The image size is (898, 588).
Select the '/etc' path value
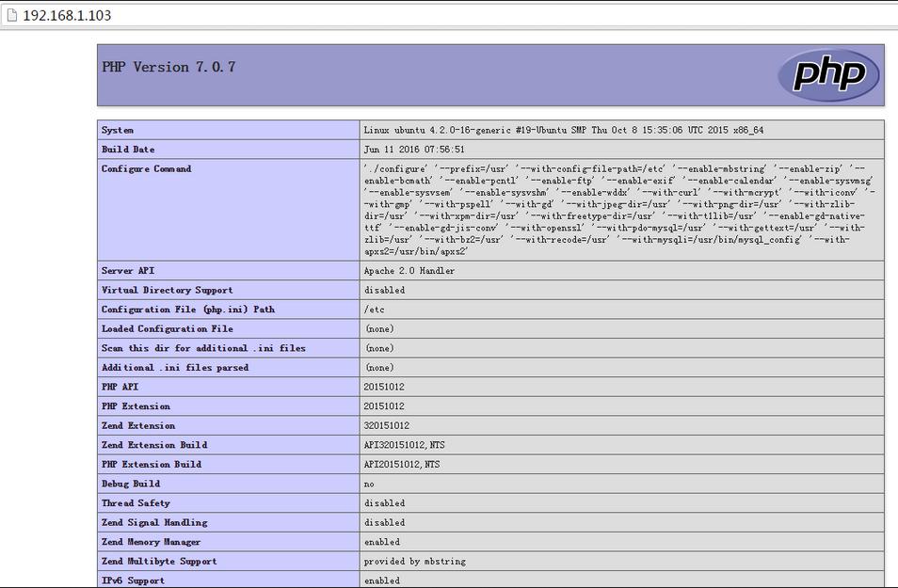375,310
